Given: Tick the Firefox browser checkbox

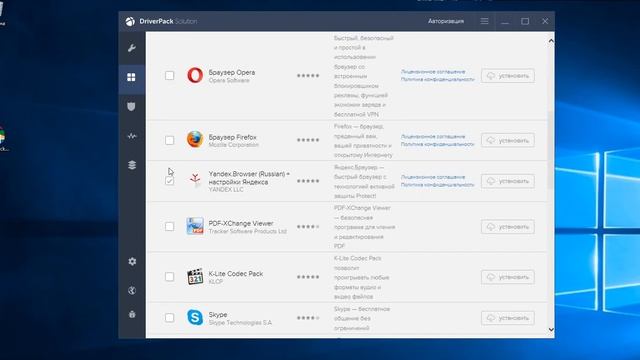Looking at the screenshot, I should [x=169, y=140].
